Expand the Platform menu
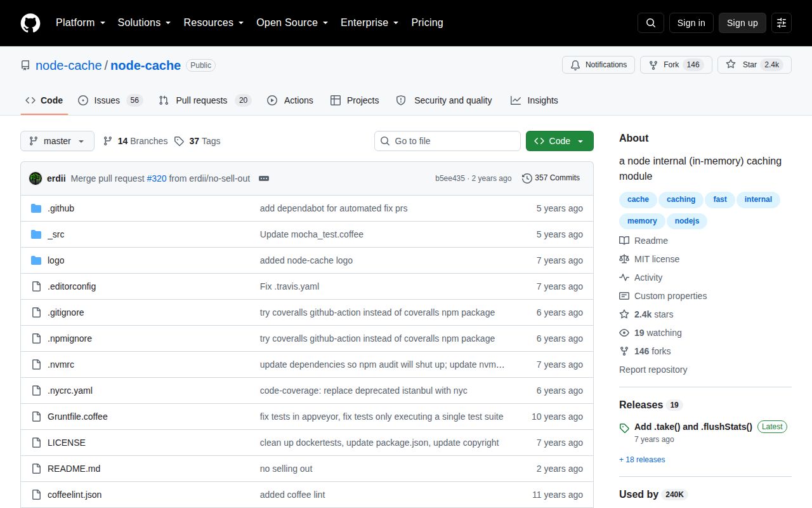This screenshot has height=508, width=812. [79, 23]
